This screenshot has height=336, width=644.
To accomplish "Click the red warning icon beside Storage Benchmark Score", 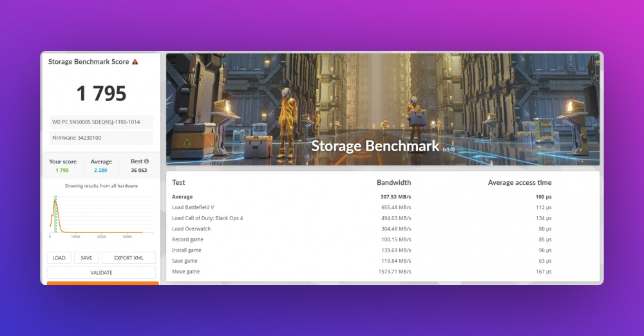I will pos(135,62).
